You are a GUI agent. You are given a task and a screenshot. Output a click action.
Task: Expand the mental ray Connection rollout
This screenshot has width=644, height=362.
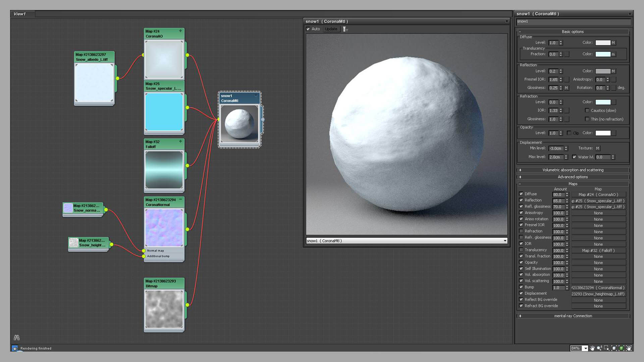coord(573,316)
